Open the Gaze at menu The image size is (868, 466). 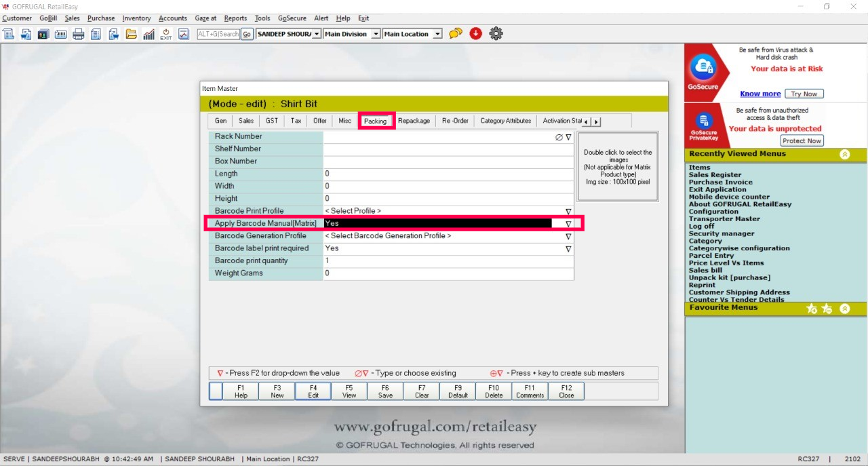point(205,18)
